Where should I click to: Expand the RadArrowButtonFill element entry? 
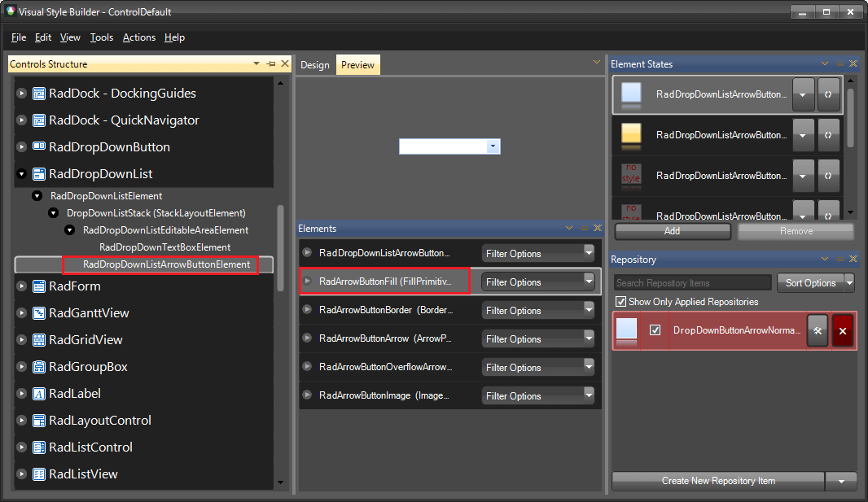pos(309,282)
